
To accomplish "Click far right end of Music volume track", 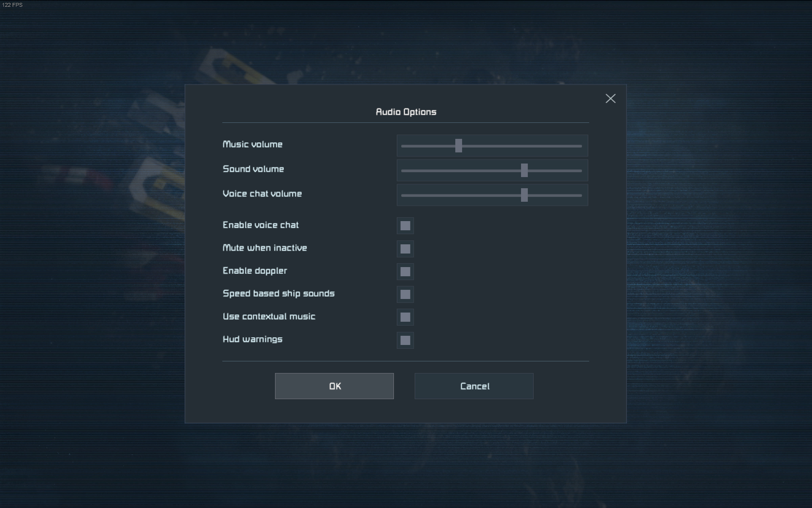I will 580,146.
